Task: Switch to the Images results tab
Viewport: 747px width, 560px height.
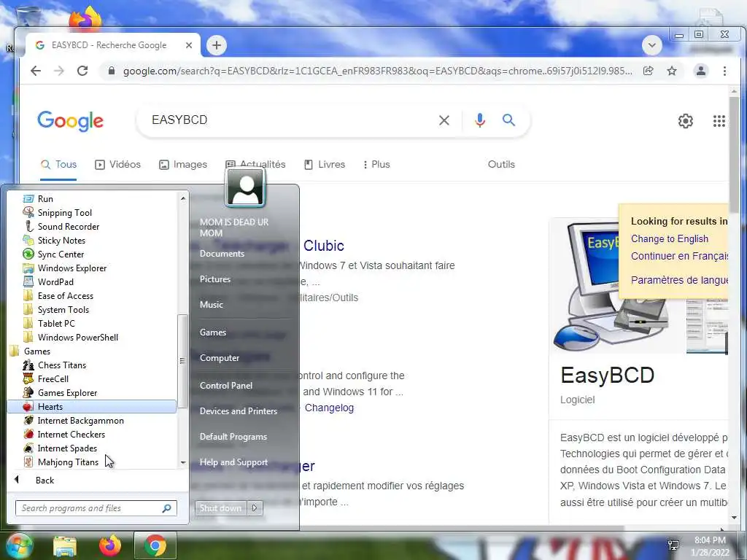Action: click(x=183, y=164)
